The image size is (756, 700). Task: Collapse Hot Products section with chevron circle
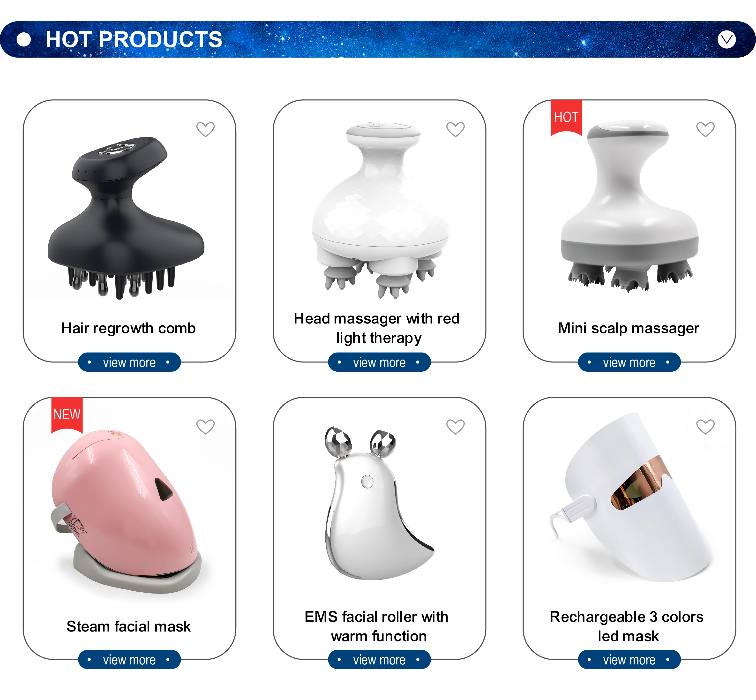coord(726,39)
